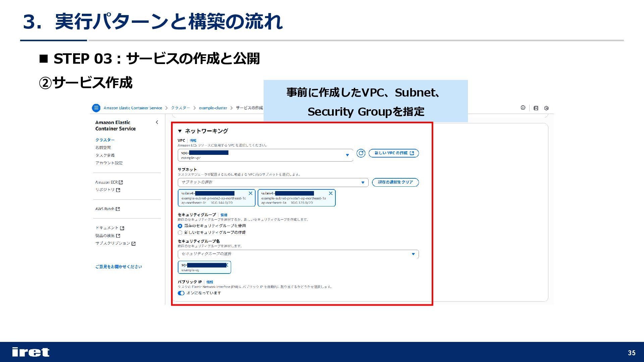
Task: Collapse the Amazon Elastic Container Service sidebar
Action: (x=157, y=122)
